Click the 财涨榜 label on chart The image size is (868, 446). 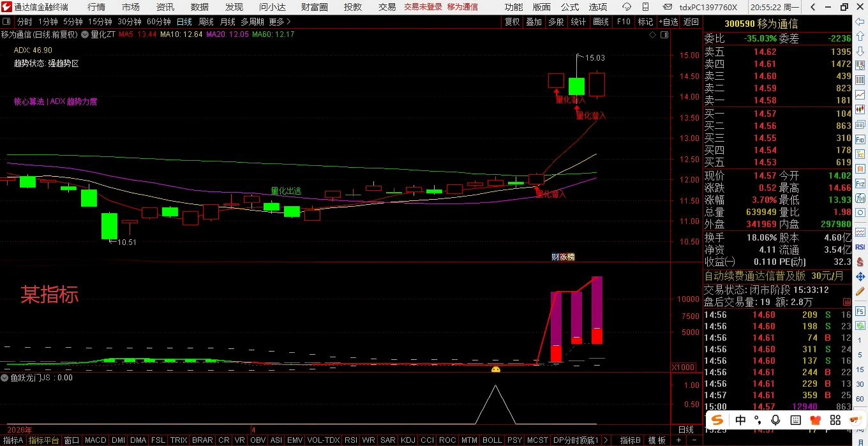click(x=563, y=256)
